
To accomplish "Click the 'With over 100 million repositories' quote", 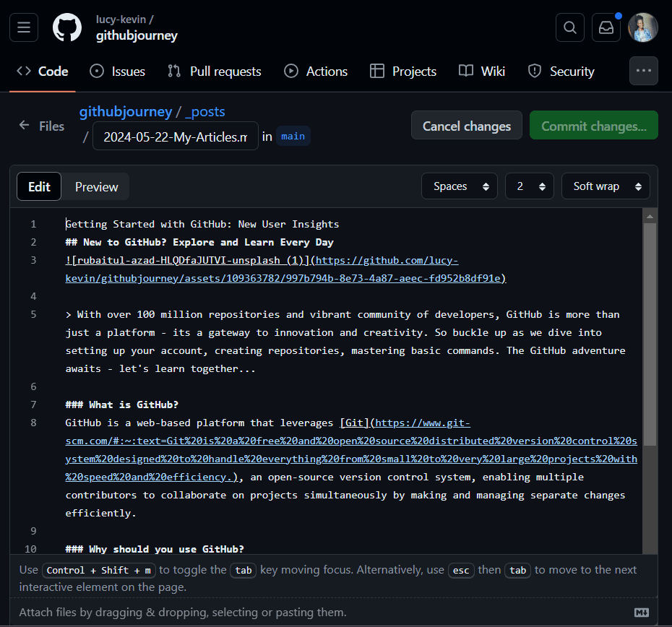I will tap(345, 342).
